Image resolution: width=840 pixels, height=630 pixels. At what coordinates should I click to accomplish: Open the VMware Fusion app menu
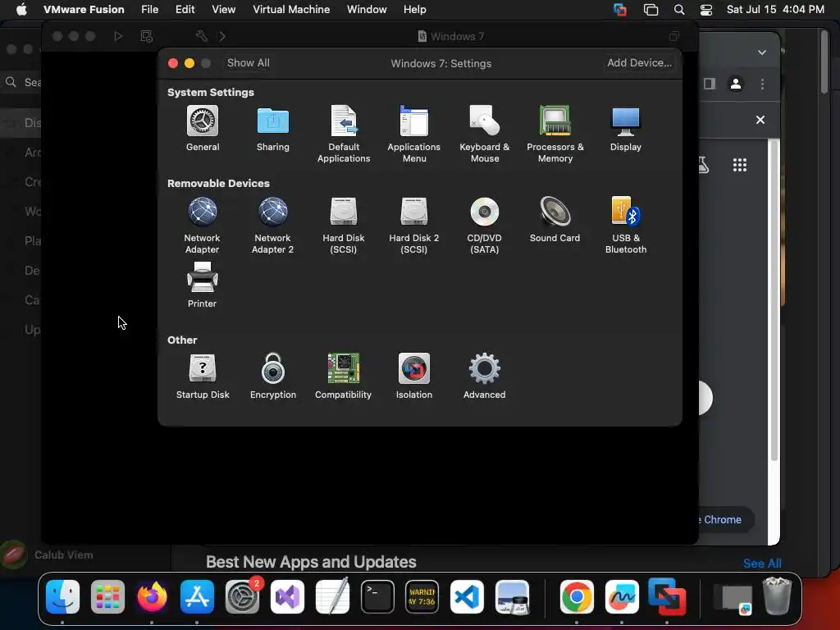coord(84,9)
